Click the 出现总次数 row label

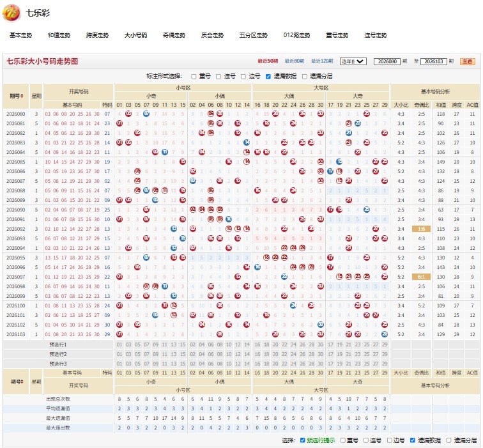point(58,399)
